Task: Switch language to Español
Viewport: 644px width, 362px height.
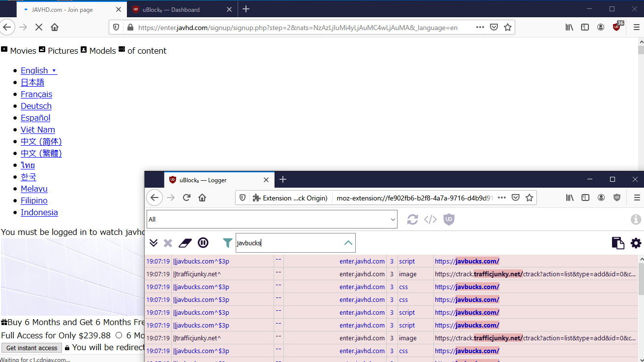Action: click(x=35, y=118)
